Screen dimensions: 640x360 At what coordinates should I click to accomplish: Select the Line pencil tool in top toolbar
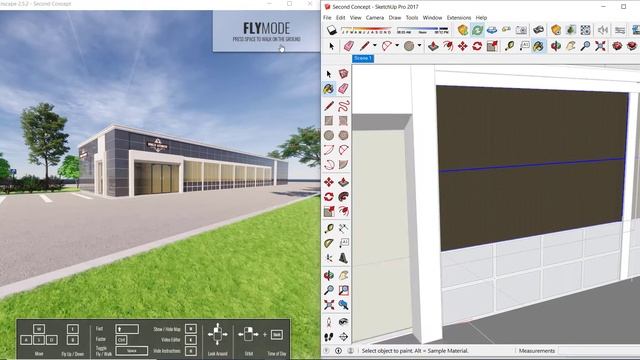click(364, 46)
